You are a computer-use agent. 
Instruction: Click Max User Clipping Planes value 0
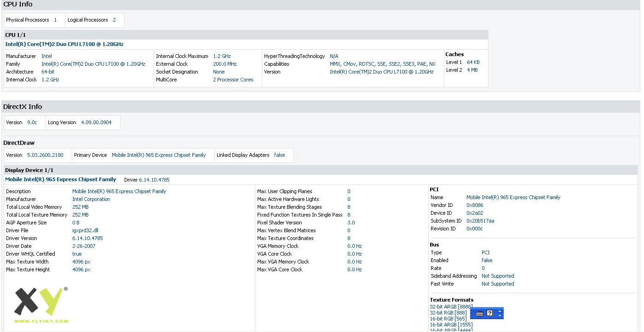pos(349,191)
